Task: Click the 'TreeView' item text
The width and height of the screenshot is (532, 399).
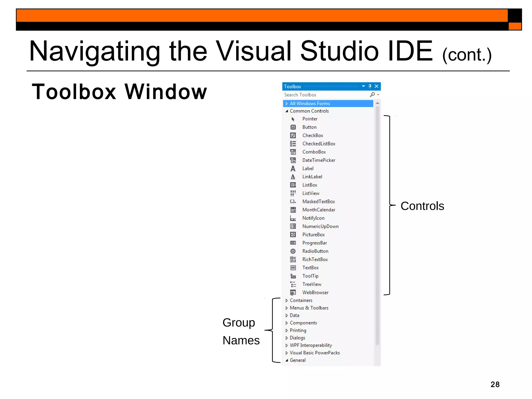Action: [x=312, y=284]
